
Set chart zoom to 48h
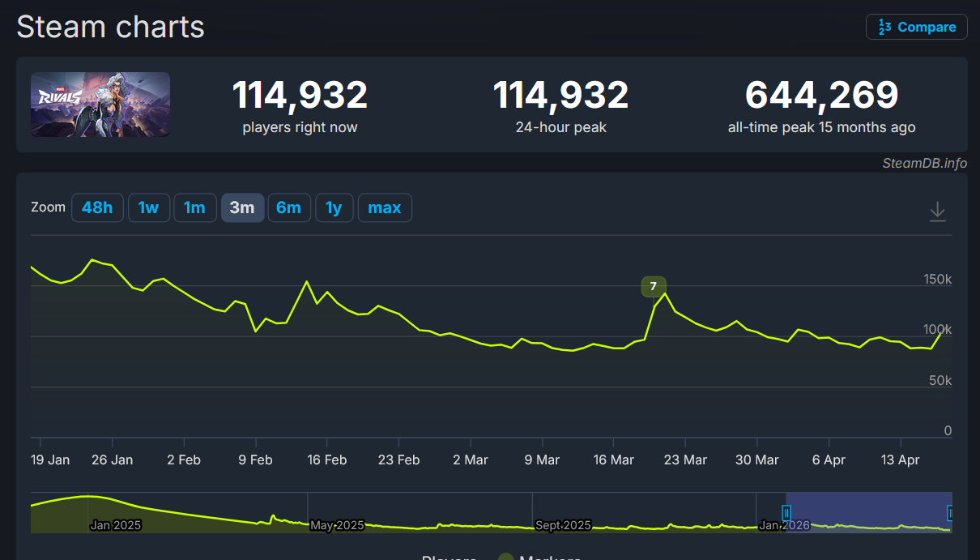point(97,207)
